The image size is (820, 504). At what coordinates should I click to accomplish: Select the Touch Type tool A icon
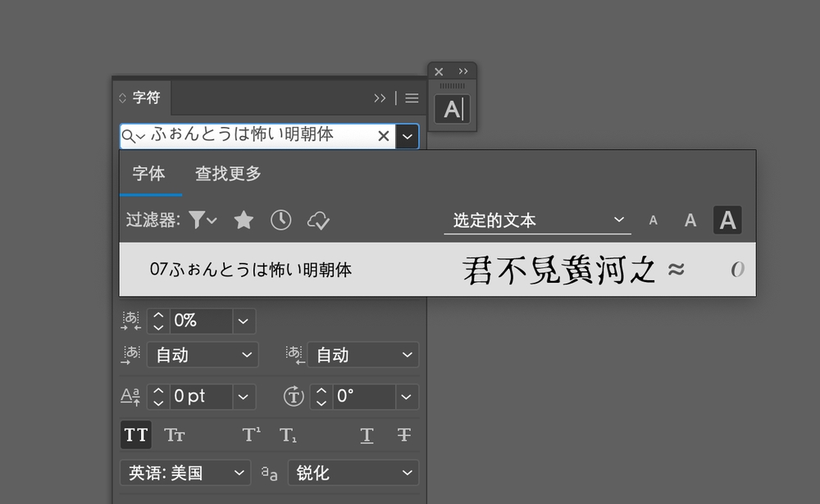[453, 109]
